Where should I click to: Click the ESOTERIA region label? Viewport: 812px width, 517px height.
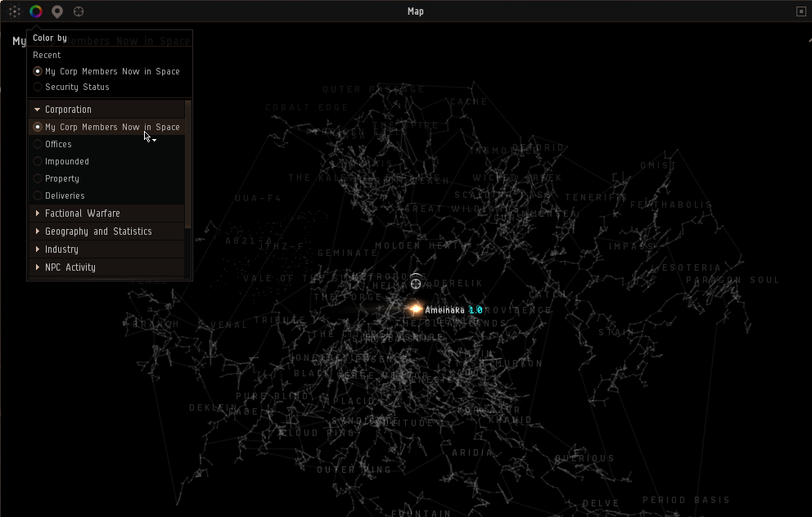tap(692, 267)
